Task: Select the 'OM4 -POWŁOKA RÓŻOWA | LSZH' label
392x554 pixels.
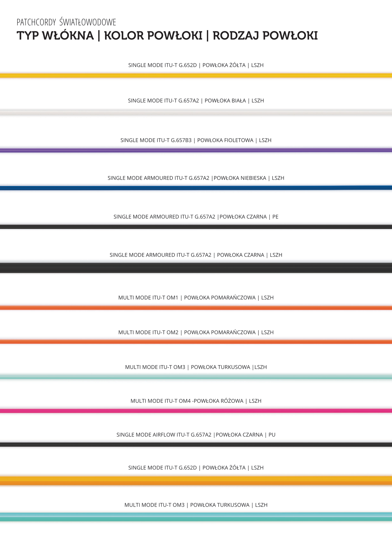Action: (196, 401)
